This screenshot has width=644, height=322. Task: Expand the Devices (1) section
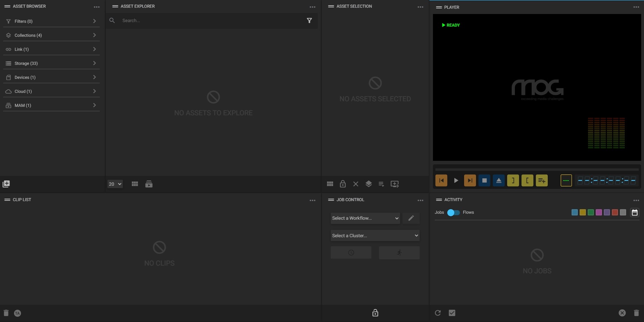click(51, 77)
